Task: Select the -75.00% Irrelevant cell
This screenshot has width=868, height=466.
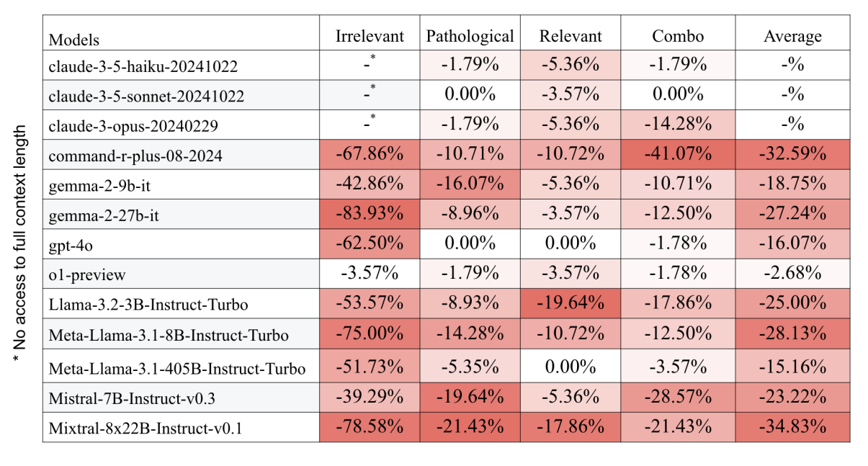Action: 370,334
